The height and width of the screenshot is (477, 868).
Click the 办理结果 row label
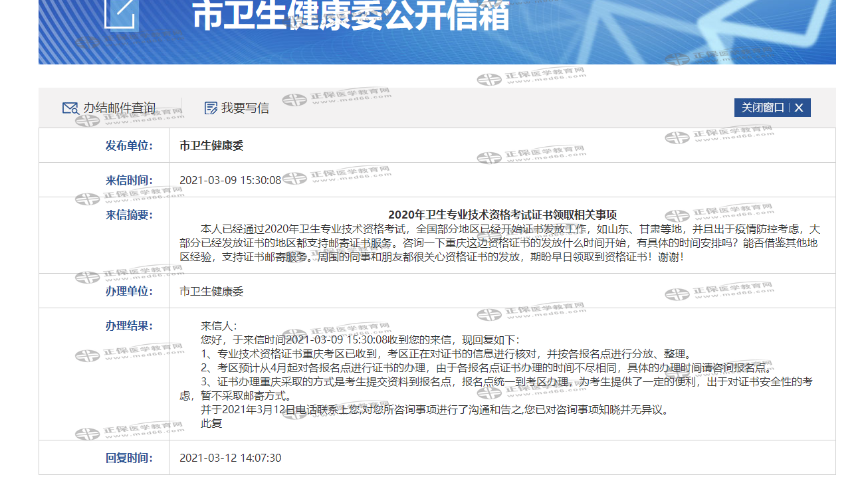pos(129,326)
